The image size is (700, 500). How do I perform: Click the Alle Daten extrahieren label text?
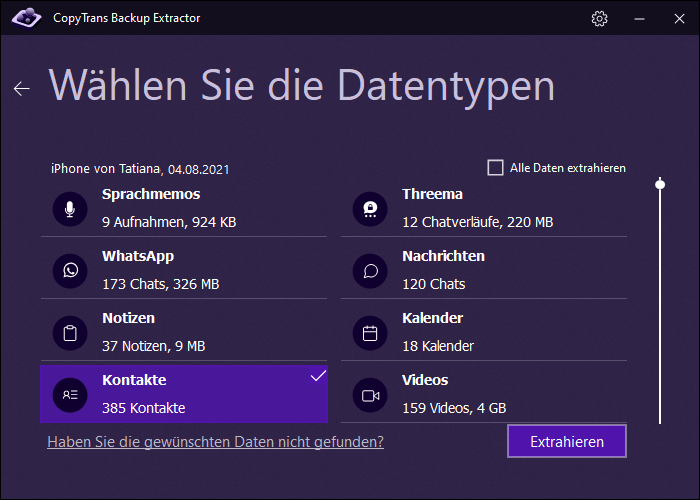(x=568, y=168)
